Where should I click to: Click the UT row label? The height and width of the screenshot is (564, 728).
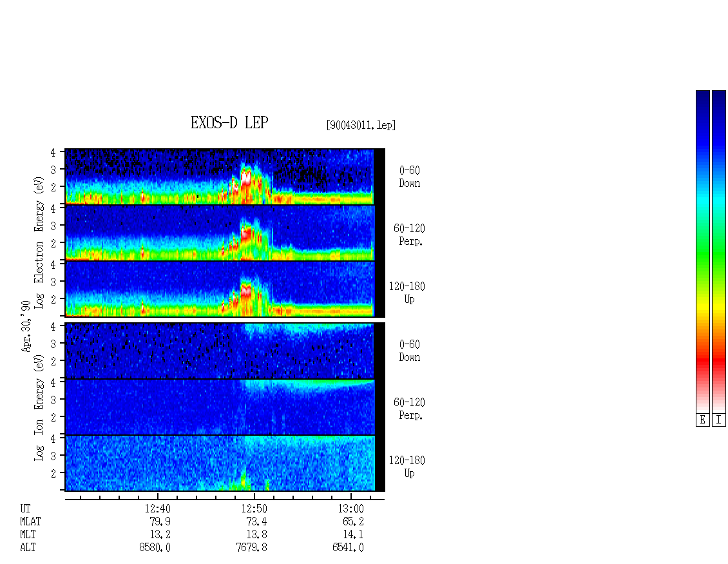[26, 509]
